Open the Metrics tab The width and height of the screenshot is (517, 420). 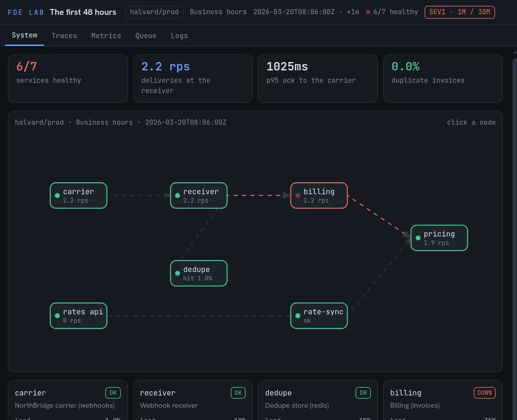[106, 36]
